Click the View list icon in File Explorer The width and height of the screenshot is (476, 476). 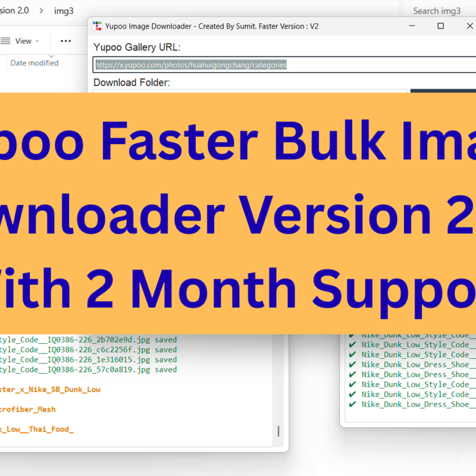tap(5, 40)
